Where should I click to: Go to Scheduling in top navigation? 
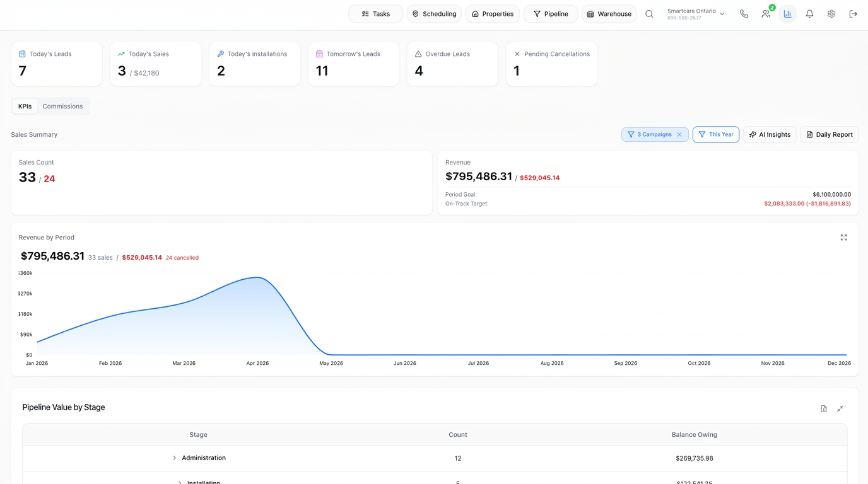[434, 14]
